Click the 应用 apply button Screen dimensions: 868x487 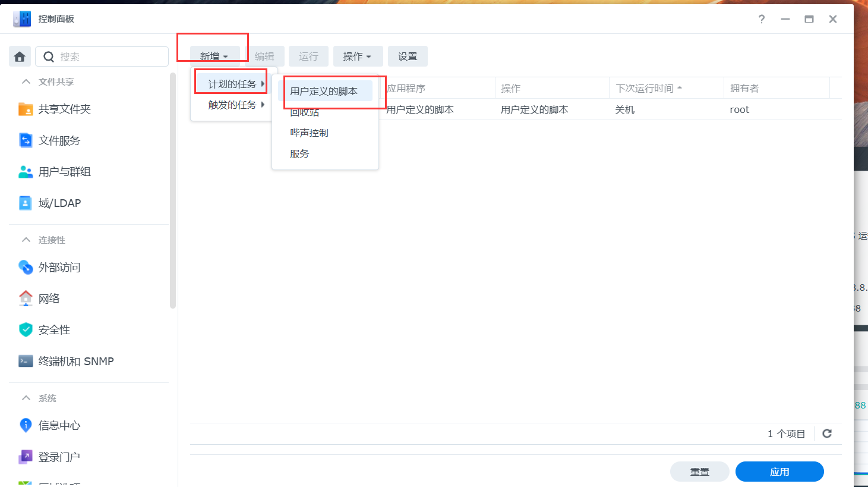point(779,472)
